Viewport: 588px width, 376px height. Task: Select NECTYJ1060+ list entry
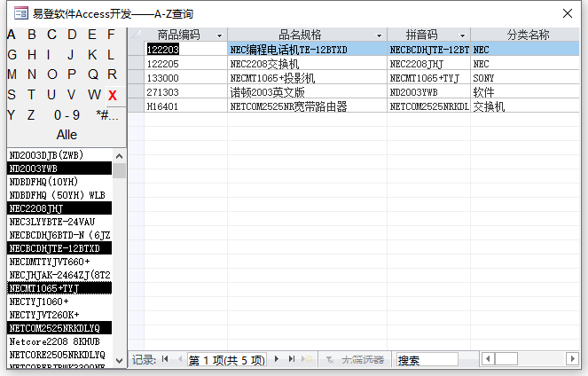click(x=59, y=302)
